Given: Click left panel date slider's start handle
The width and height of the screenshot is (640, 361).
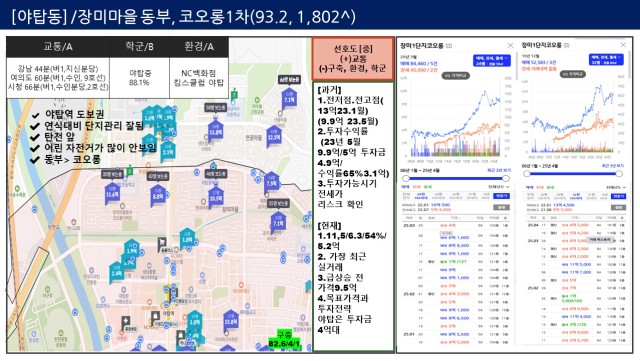Looking at the screenshot, I should [406, 178].
